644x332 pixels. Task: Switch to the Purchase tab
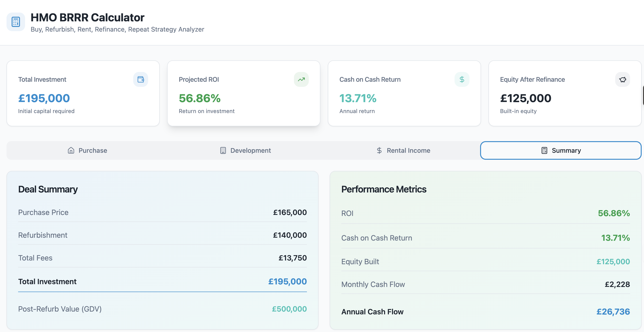coord(87,150)
